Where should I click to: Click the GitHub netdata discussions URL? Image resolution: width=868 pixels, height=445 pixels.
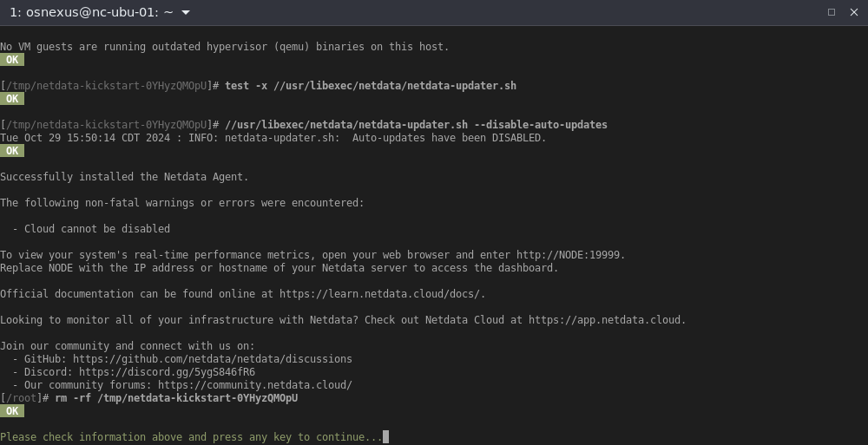tap(212, 359)
